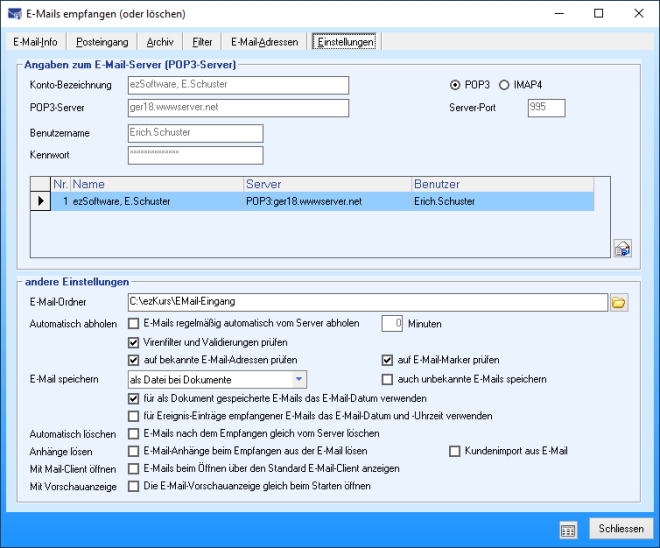The image size is (660, 548).
Task: Select the POP3 radio button
Action: [x=456, y=84]
